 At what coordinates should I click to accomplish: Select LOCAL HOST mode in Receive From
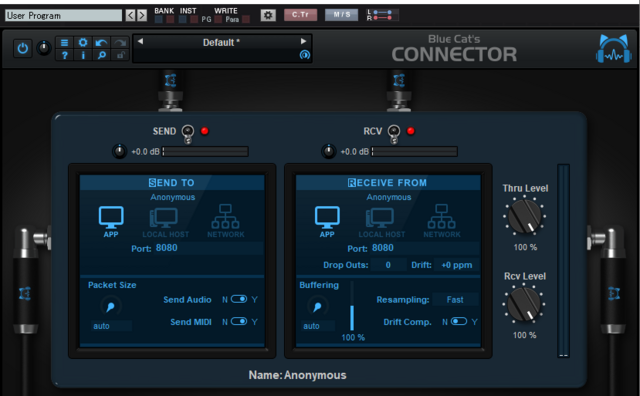pos(382,222)
